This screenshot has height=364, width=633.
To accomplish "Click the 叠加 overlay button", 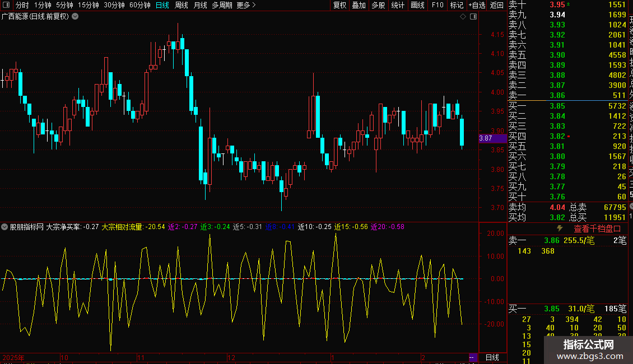I will (x=359, y=5).
